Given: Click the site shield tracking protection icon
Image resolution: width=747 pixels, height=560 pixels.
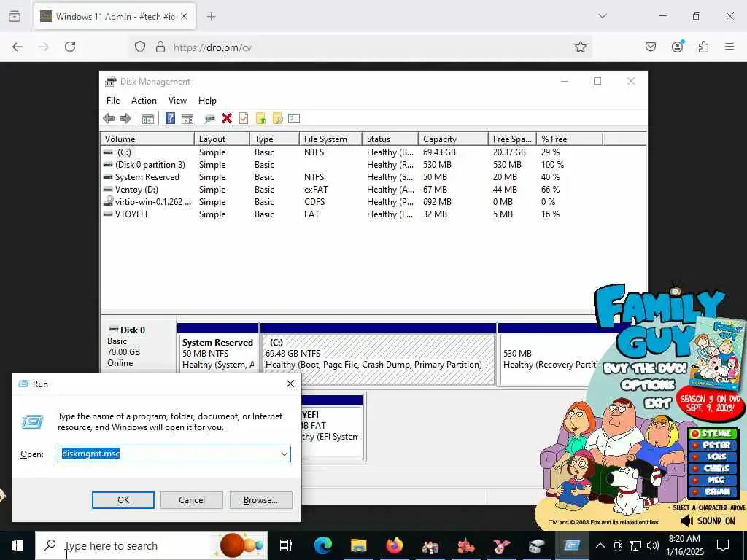Looking at the screenshot, I should pos(139,47).
